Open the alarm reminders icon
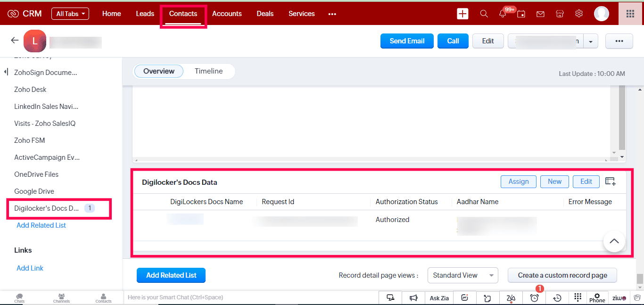Image resolution: width=644 pixels, height=305 pixels. 534,298
